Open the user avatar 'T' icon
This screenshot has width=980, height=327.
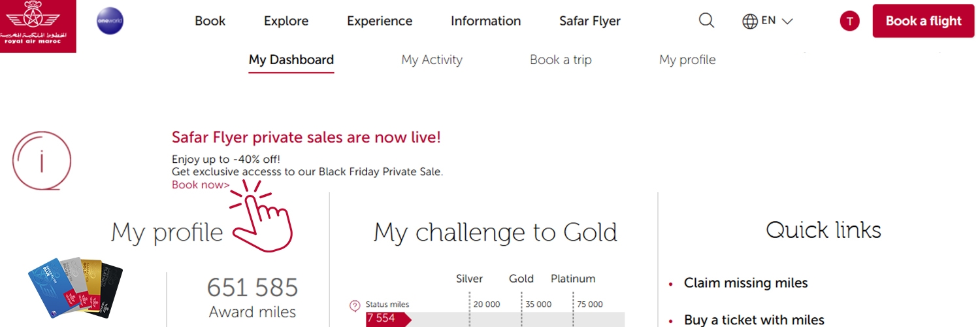click(849, 21)
